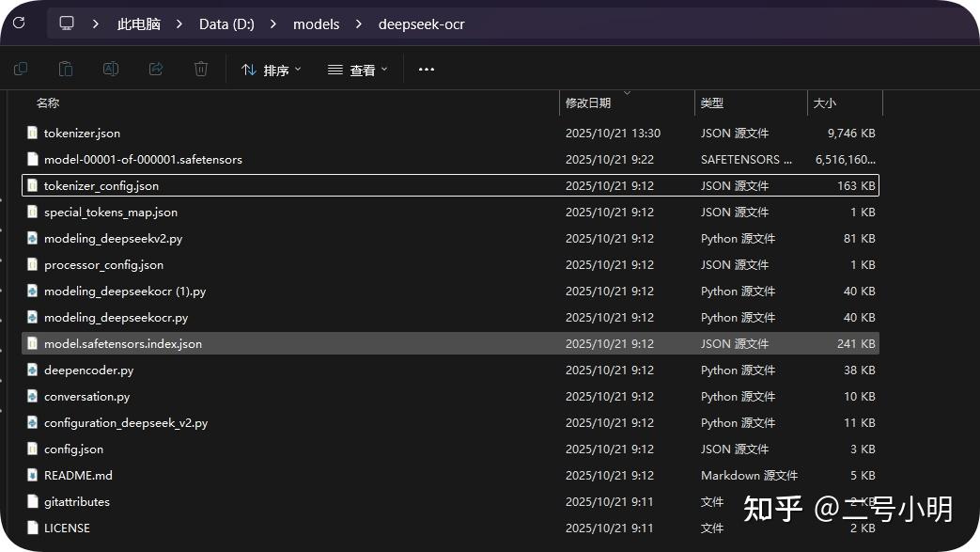Click the Share icon in the toolbar

coord(156,69)
